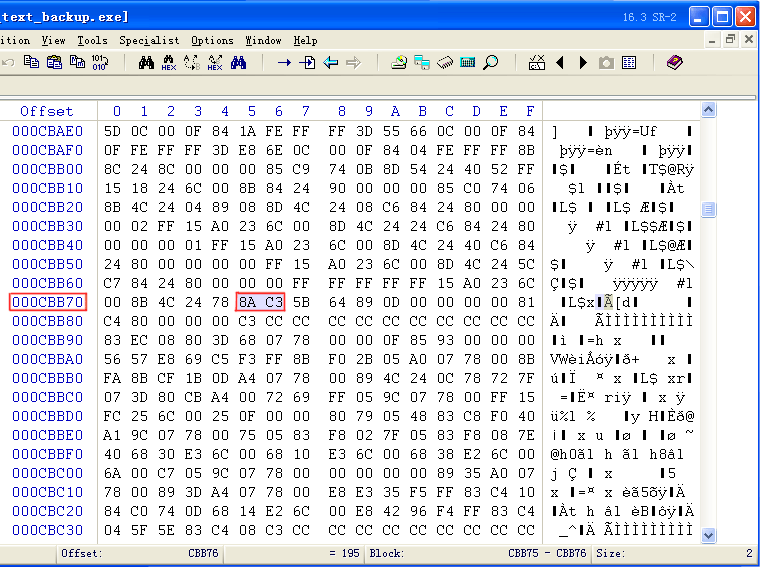Click the Size 2 status bar field
This screenshot has width=760, height=567.
[675, 553]
